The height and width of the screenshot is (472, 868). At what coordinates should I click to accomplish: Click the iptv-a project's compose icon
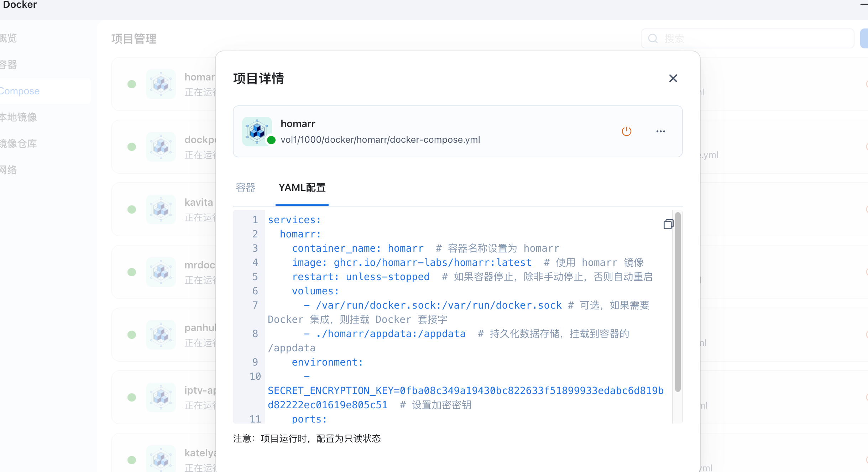click(161, 397)
